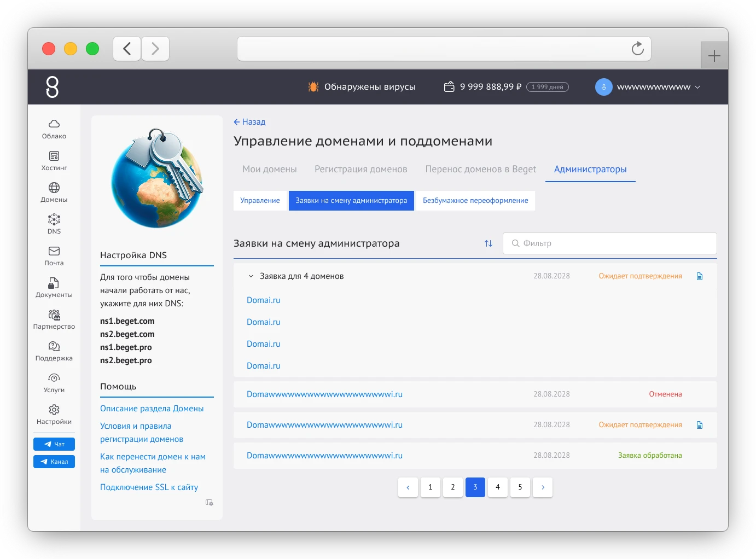This screenshot has height=559, width=756.
Task: Go to page 5
Action: [x=520, y=487]
